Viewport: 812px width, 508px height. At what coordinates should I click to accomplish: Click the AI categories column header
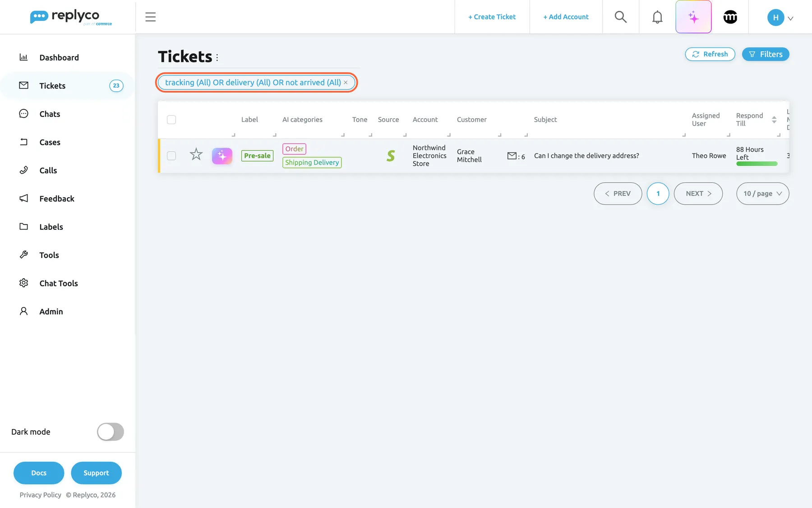(x=302, y=120)
